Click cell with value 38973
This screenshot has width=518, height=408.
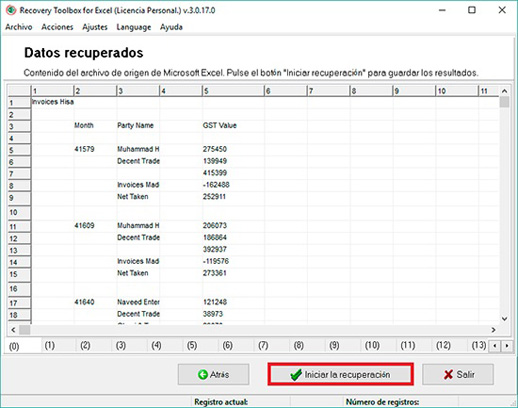(x=233, y=314)
